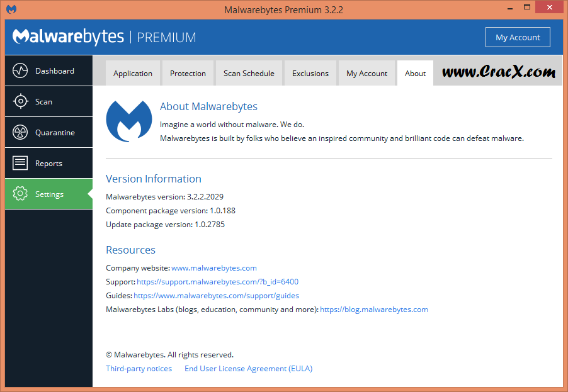Viewport: 568px width, 392px height.
Task: Click the Update package version: 1.0.2785 text
Action: [165, 225]
